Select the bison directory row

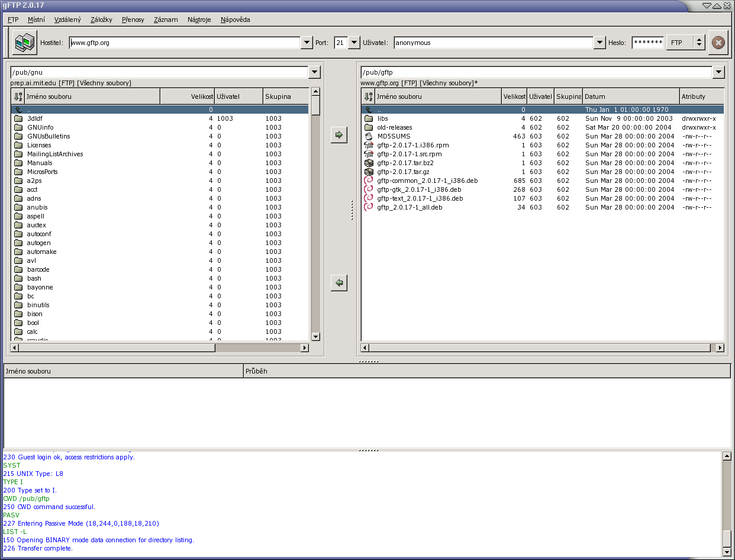(x=160, y=314)
